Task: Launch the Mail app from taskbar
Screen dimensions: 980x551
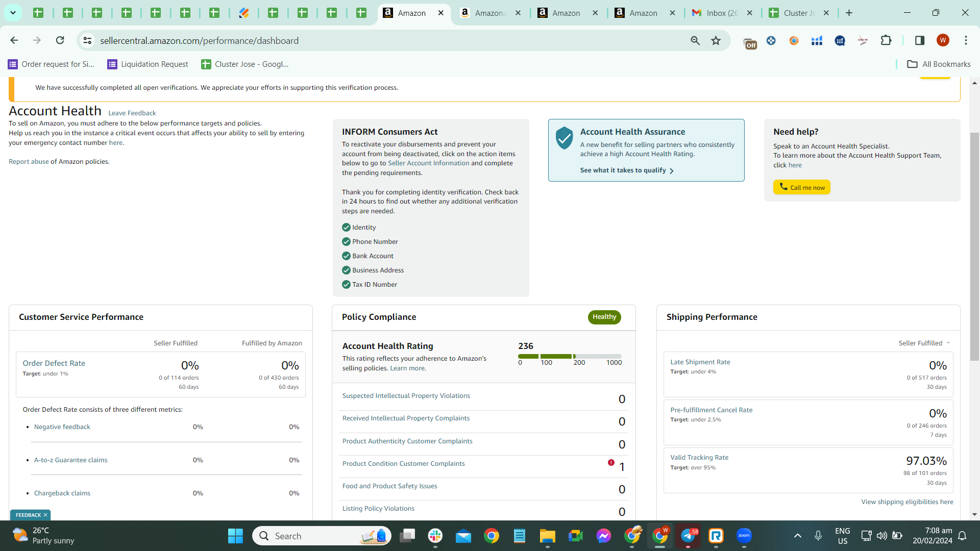Action: click(463, 536)
